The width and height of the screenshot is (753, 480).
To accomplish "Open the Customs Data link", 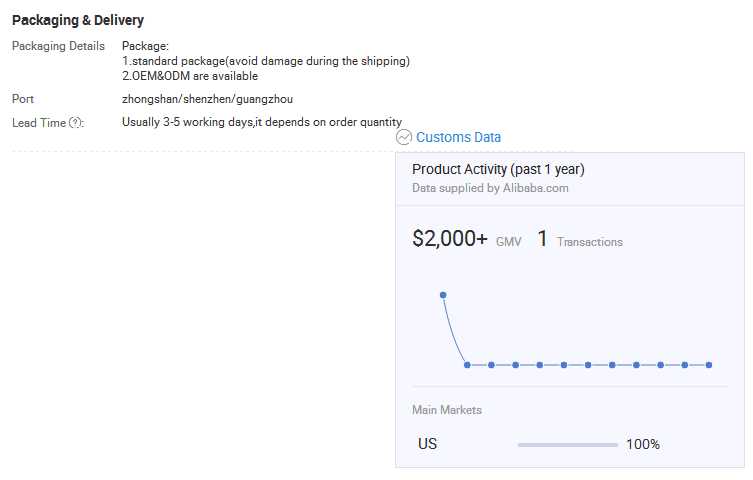I will 458,137.
